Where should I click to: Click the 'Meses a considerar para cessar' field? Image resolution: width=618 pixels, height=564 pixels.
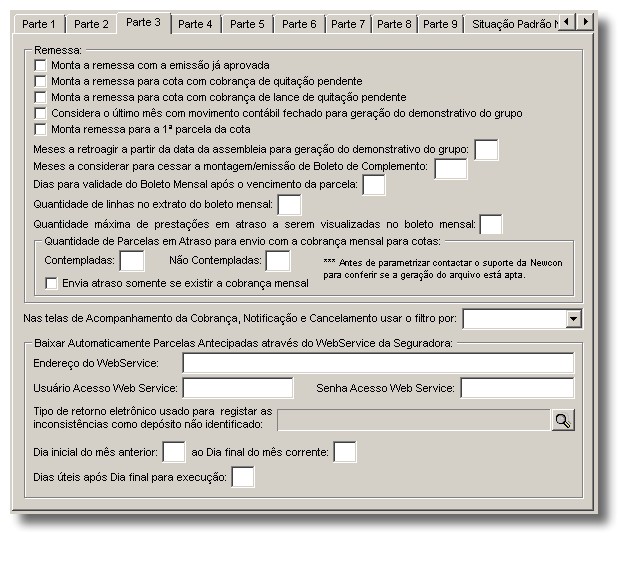[x=451, y=169]
